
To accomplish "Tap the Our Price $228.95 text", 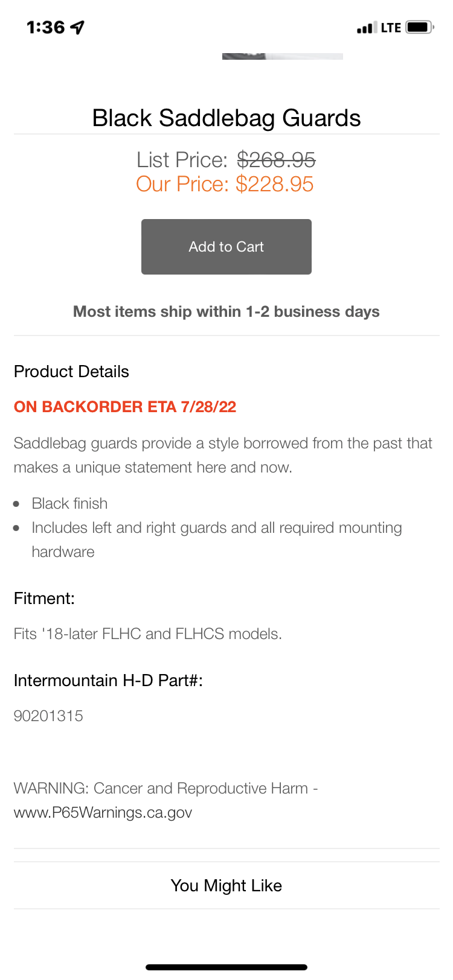I will (x=225, y=184).
